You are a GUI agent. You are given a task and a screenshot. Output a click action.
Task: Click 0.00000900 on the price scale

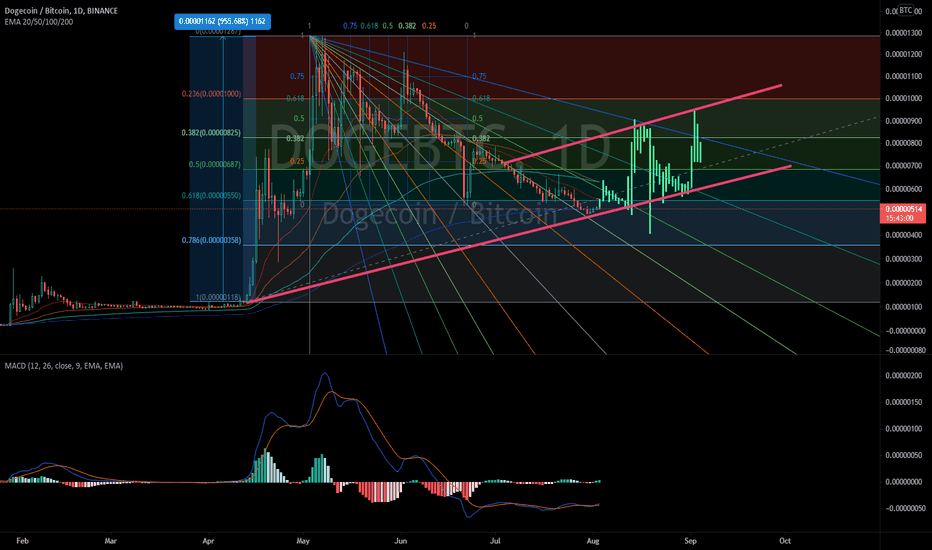[x=904, y=121]
